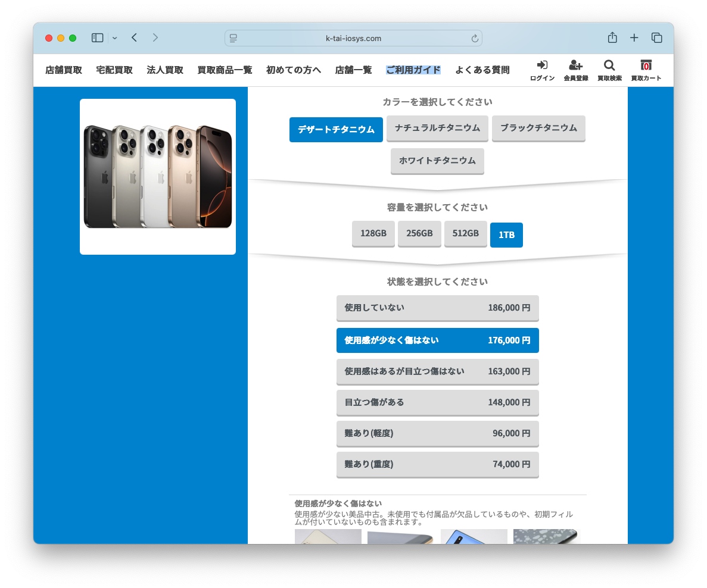Screen dimensions: 707x588
Task: Select 512GB capacity option
Action: click(x=465, y=233)
